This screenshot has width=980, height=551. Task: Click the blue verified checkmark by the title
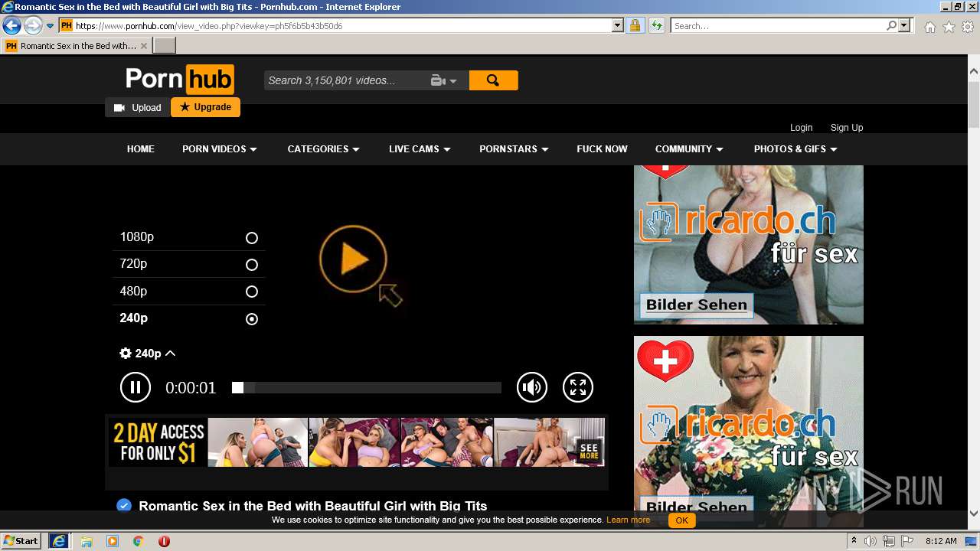coord(124,506)
